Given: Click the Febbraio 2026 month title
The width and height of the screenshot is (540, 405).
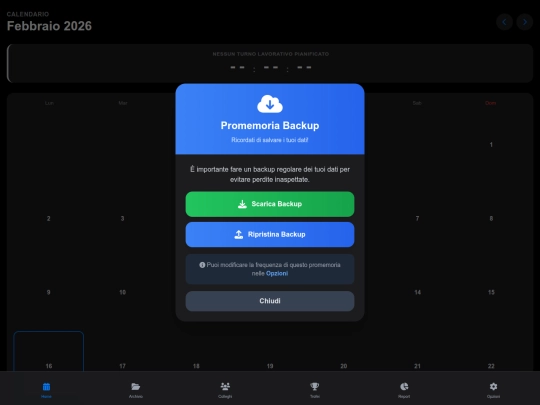Looking at the screenshot, I should pos(49,26).
